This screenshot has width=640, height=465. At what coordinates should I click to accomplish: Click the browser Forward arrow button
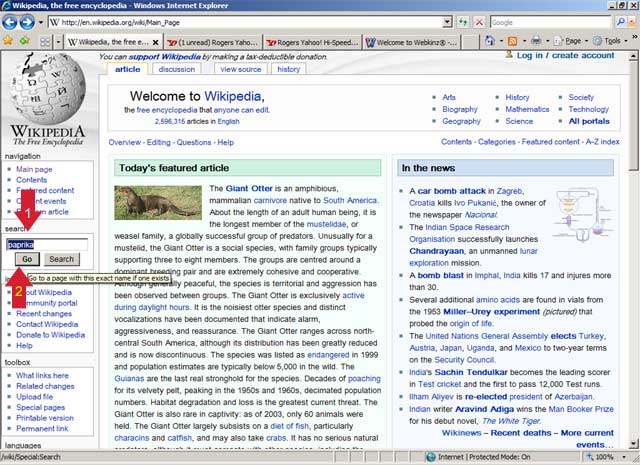tap(27, 22)
